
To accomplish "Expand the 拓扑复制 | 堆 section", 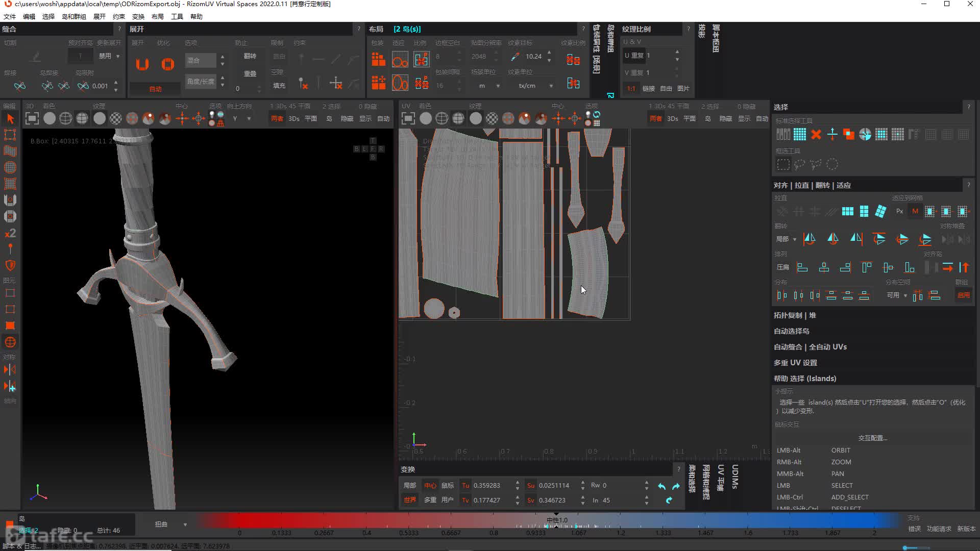I will click(x=795, y=315).
